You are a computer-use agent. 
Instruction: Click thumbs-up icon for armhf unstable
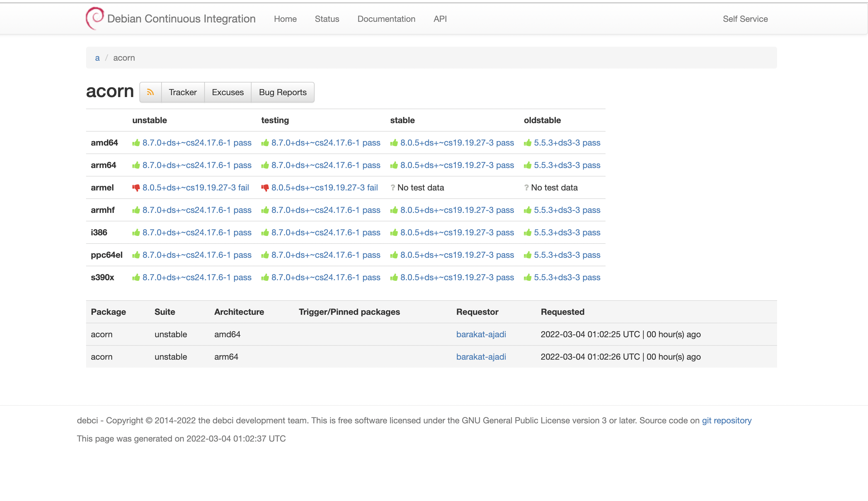pyautogui.click(x=136, y=210)
